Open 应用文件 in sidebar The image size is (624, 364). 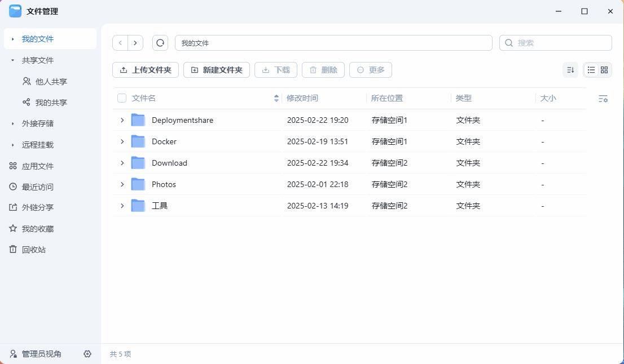pos(37,166)
